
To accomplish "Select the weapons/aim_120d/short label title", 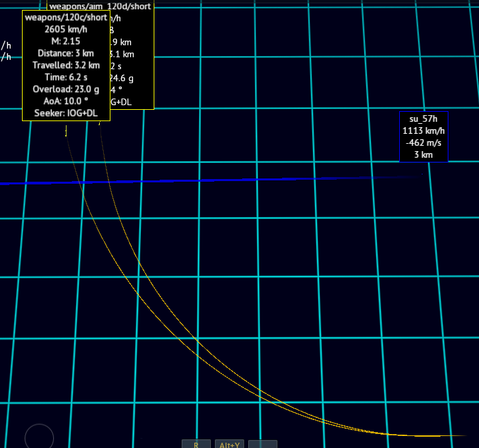I will pos(100,6).
